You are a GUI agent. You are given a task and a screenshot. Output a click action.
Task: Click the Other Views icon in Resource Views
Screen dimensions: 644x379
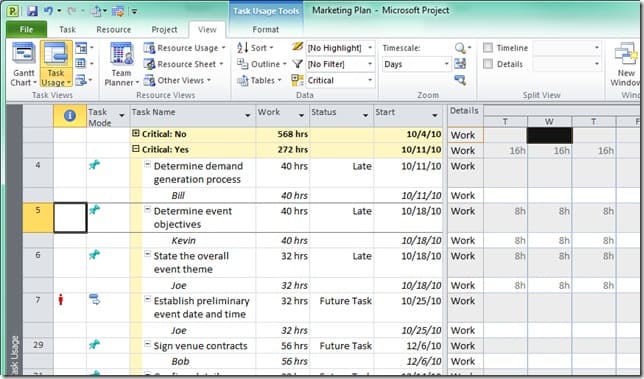click(149, 80)
